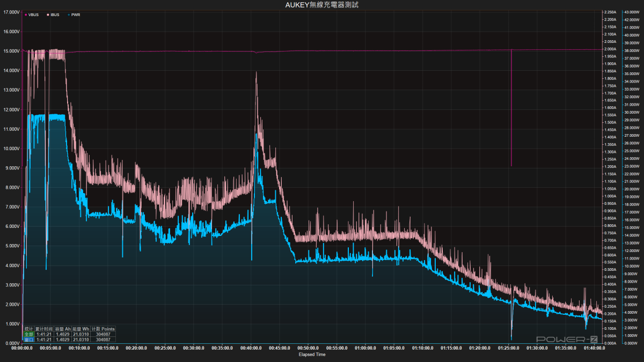
Task: Select the green 全部 row in statistics table
Action: click(x=29, y=334)
